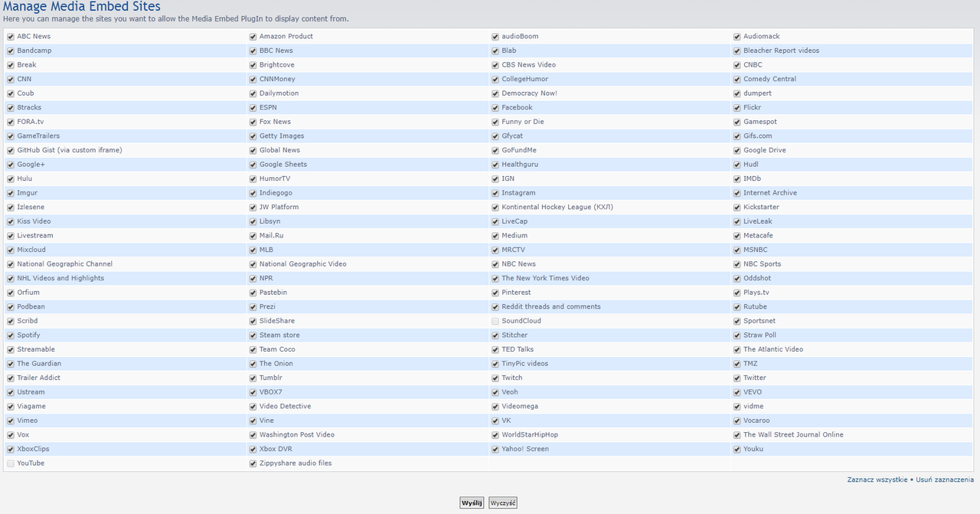Toggle the Vimeo checkbox
Image resolution: width=980 pixels, height=514 pixels.
click(x=11, y=421)
